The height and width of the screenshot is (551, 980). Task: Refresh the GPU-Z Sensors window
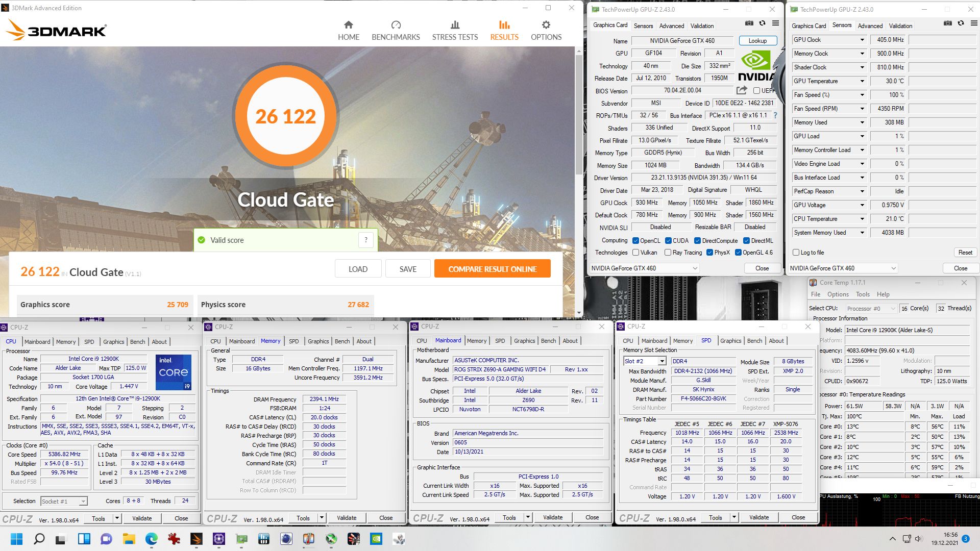pos(961,23)
